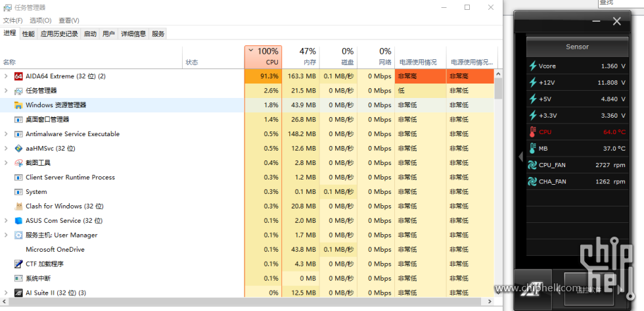
Task: Switch to the 用户 tab
Action: 108,34
